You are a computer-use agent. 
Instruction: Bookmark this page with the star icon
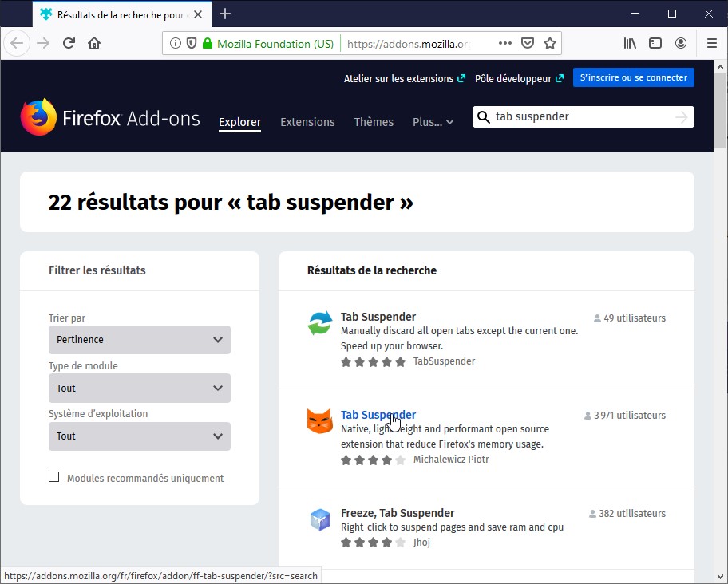click(549, 43)
